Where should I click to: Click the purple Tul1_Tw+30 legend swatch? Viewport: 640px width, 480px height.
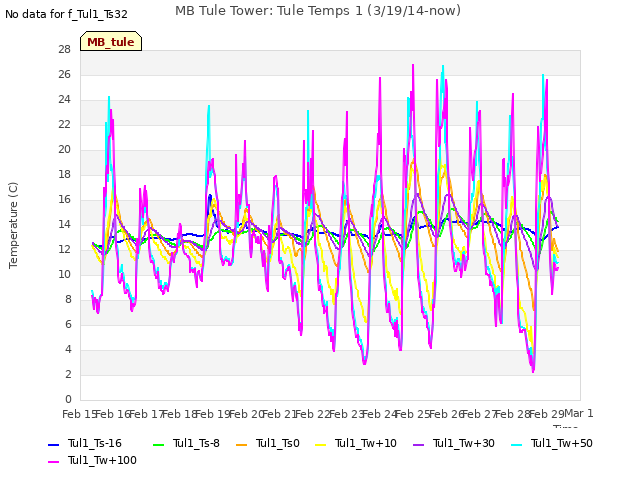418,444
